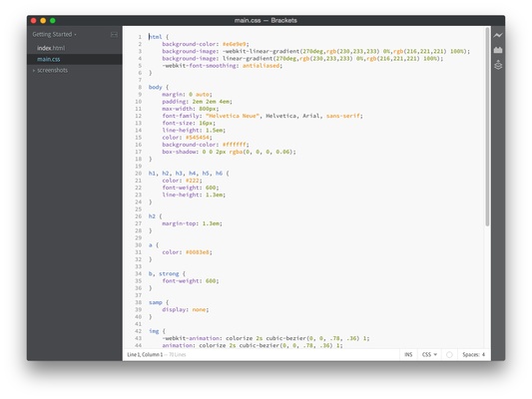Click line number 44 in gutter

138,345
